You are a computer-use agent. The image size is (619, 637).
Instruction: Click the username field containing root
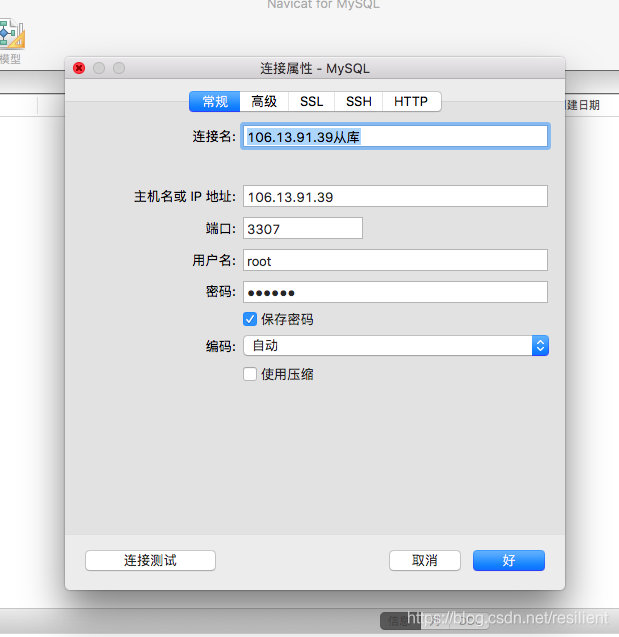click(395, 260)
